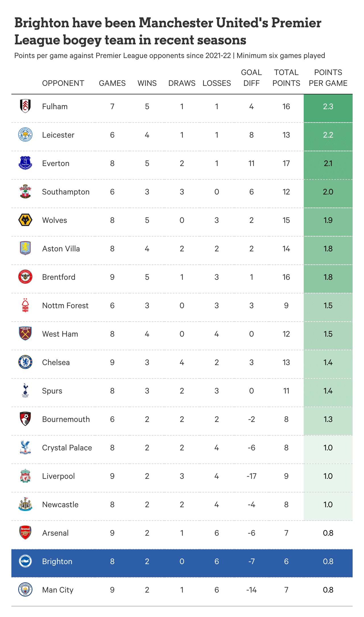This screenshot has width=364, height=617.
Task: Click Fulham's 2.3 points-per-game cell
Action: tap(328, 106)
